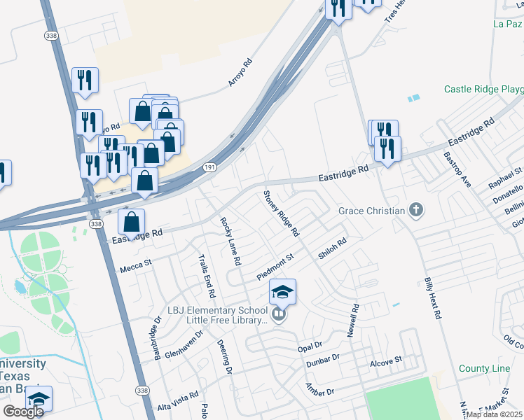Click the Map data ©2025 attribution
This screenshot has height=420, width=524.
pos(495,414)
